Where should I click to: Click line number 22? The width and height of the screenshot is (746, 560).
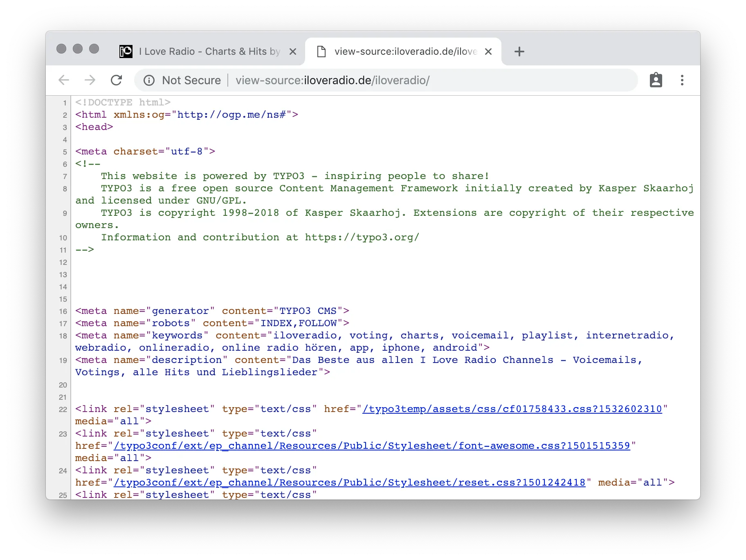point(63,409)
